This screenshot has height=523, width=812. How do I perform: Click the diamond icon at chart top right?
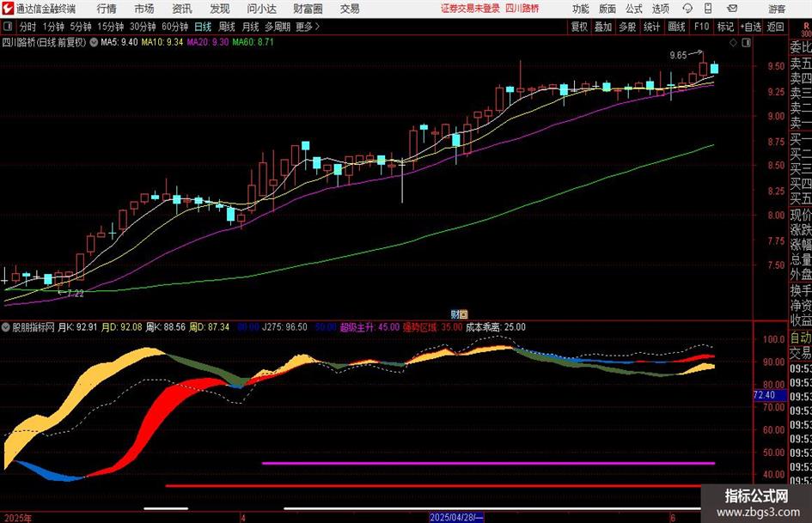pos(733,43)
